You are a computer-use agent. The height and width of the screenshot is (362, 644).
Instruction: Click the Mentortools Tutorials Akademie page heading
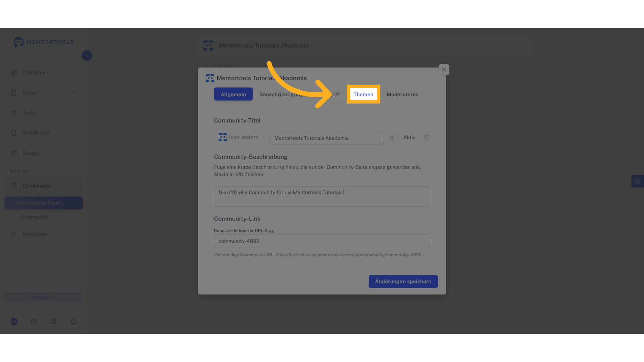pyautogui.click(x=264, y=46)
